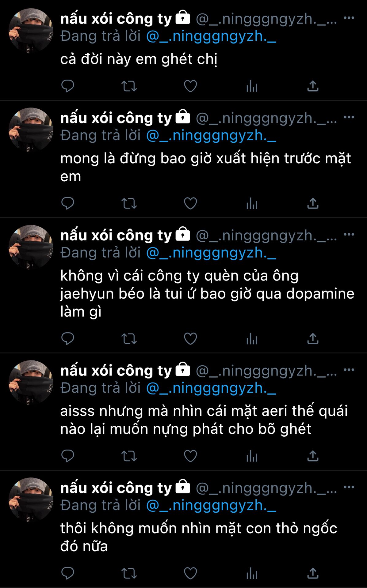The height and width of the screenshot is (588, 367).
Task: Like the "cả đời này em ghét chị" tweet
Action: pos(190,86)
